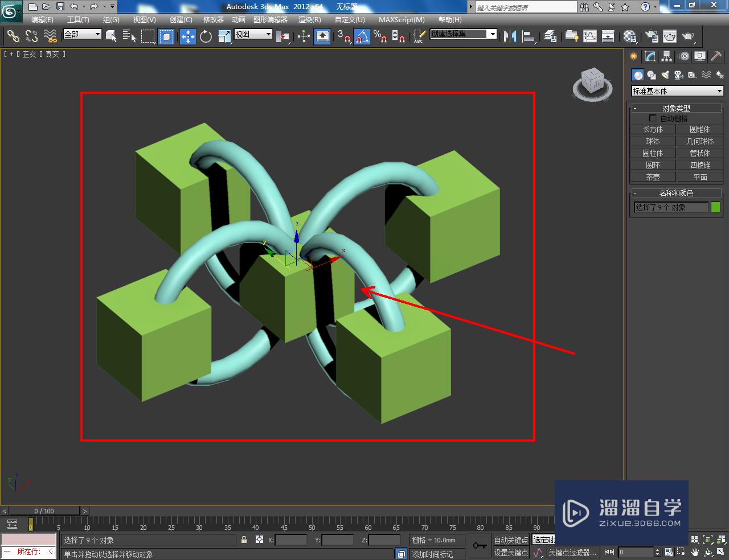Image resolution: width=729 pixels, height=560 pixels.
Task: Collapse the 名称和颜色 rollout
Action: pyautogui.click(x=677, y=193)
